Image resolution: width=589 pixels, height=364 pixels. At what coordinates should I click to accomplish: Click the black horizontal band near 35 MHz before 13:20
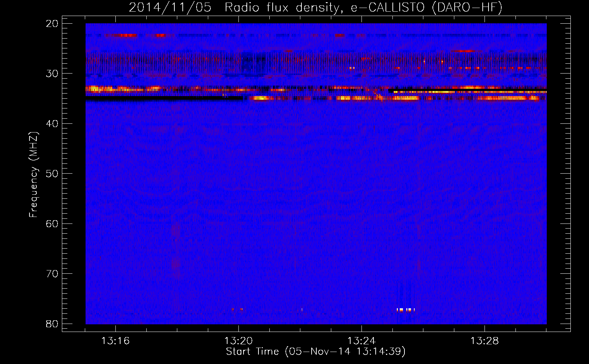tap(164, 98)
